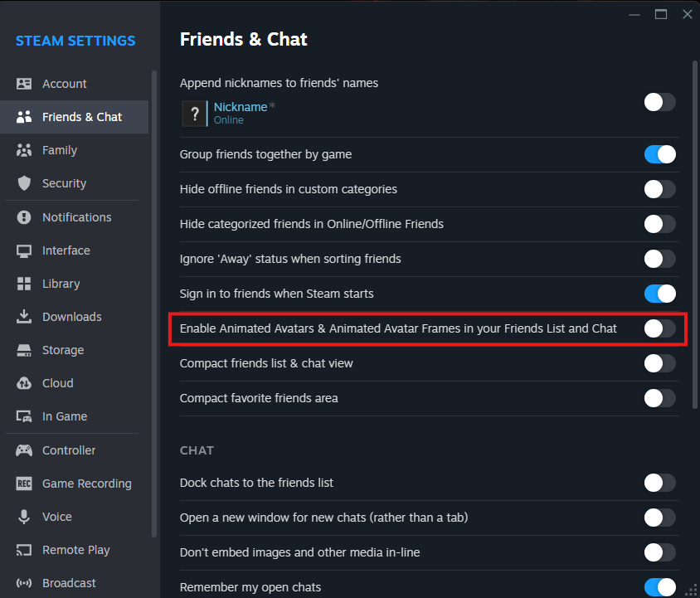700x598 pixels.
Task: Select the Voice microphone icon
Action: coord(24,517)
